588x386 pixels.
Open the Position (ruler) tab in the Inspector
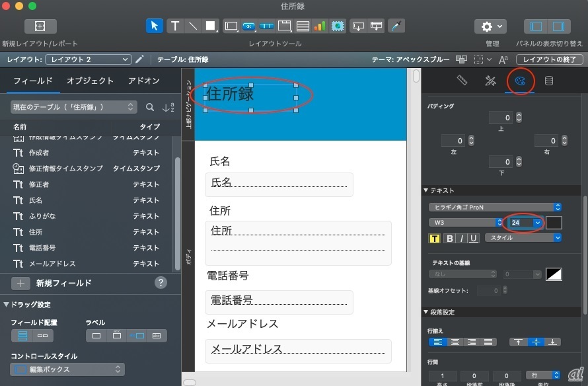tap(462, 81)
